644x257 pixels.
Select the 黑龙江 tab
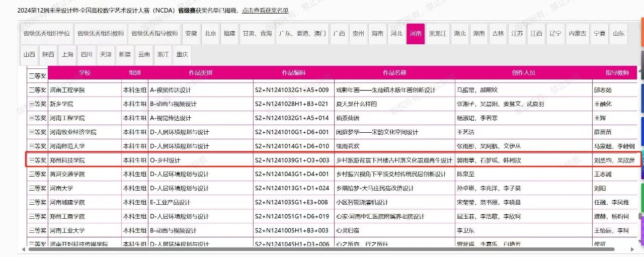click(x=437, y=34)
